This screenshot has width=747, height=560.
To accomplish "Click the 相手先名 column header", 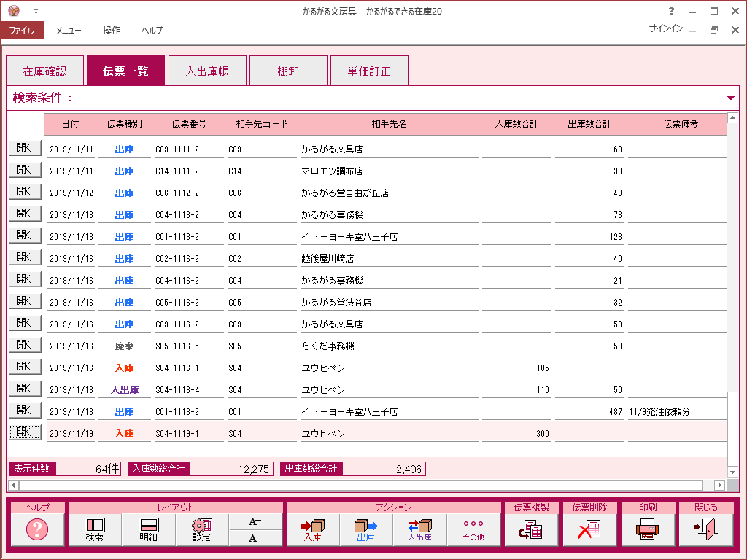I will click(390, 124).
